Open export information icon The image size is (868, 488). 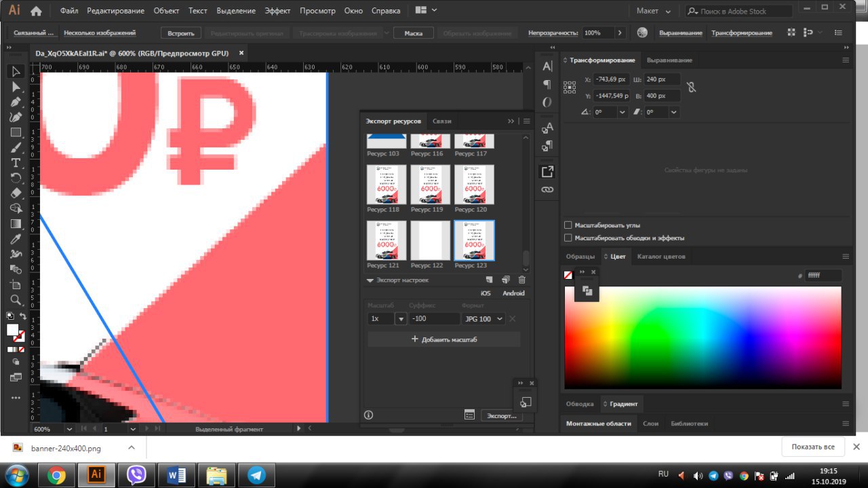(369, 415)
